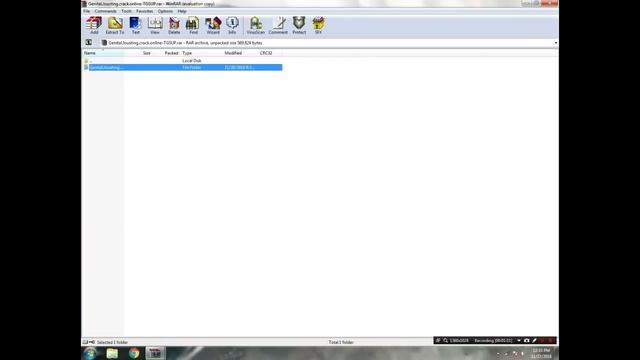Viewport: 640px width, 360px height.
Task: Click the recorder pencil draw icon
Action: 534,340
